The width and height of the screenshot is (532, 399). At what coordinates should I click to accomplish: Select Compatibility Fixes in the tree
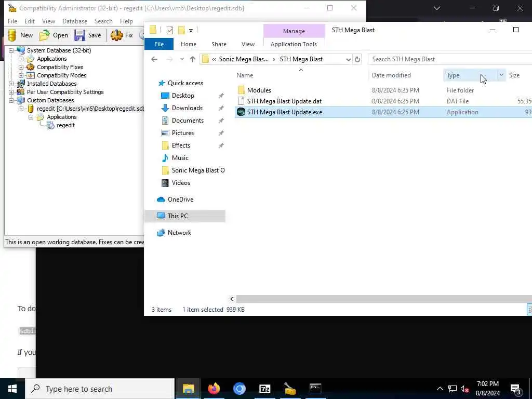pos(60,67)
